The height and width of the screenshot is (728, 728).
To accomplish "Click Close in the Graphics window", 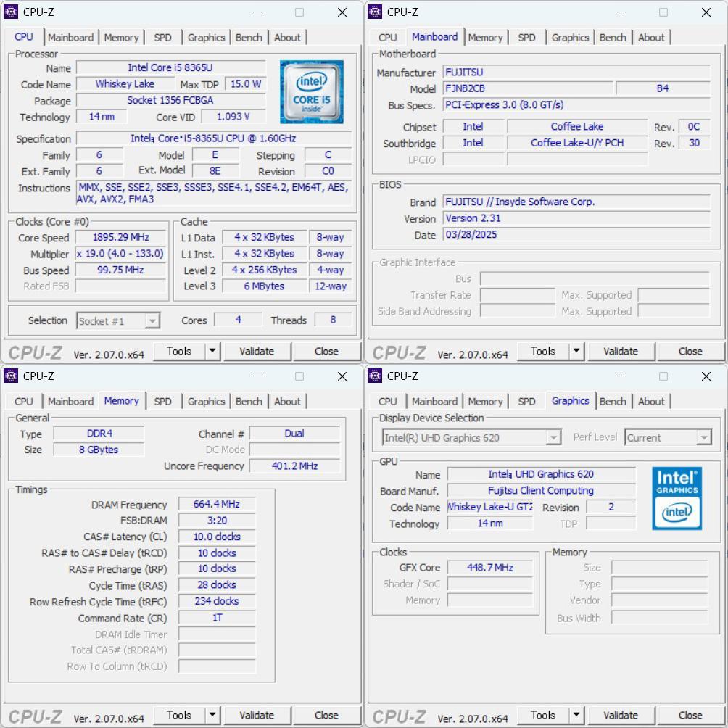I will 690,715.
